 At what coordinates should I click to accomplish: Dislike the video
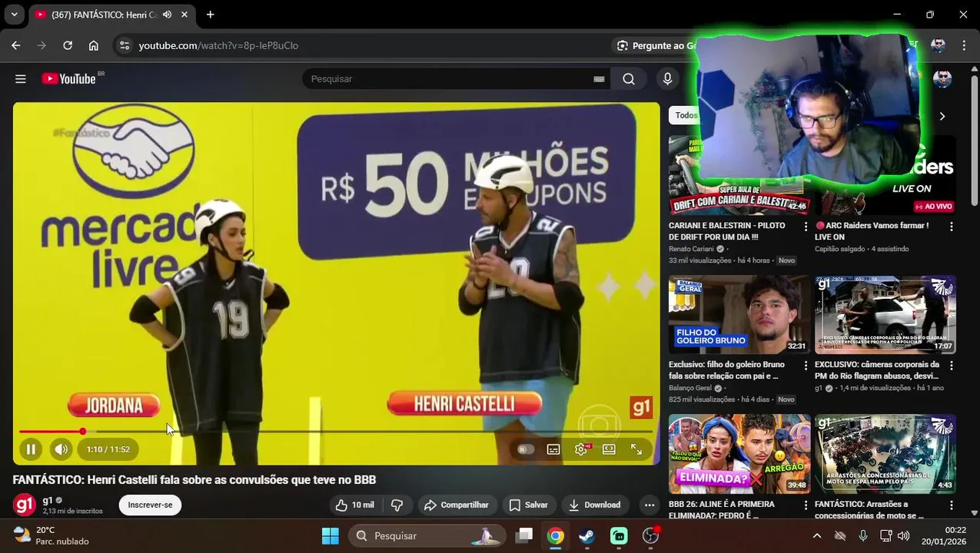click(397, 505)
